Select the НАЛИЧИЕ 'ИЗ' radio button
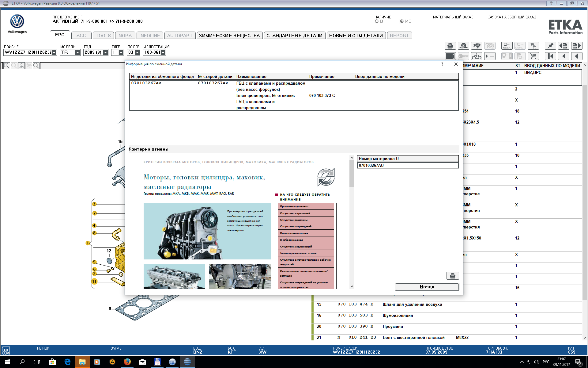Screen dimensions: 588x368 tap(402, 21)
